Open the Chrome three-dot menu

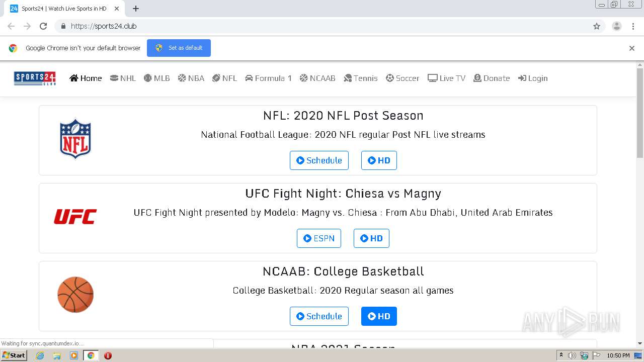(633, 26)
